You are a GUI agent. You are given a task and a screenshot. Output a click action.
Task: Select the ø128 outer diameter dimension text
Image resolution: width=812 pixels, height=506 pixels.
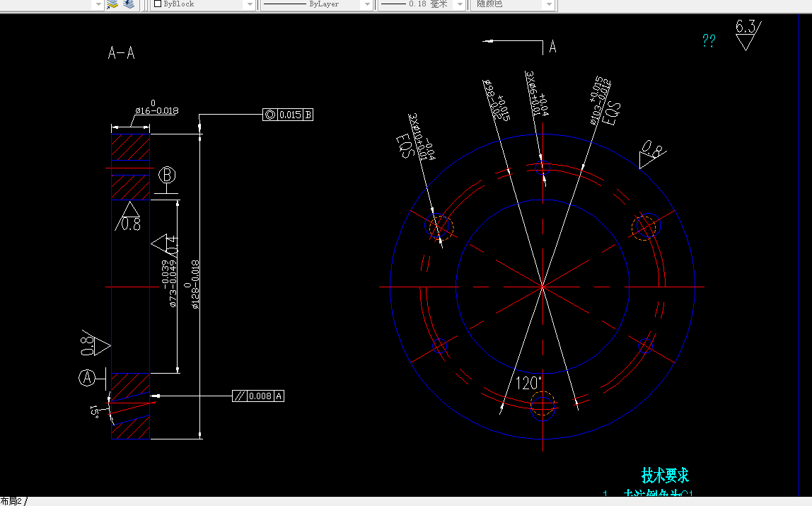click(x=192, y=284)
